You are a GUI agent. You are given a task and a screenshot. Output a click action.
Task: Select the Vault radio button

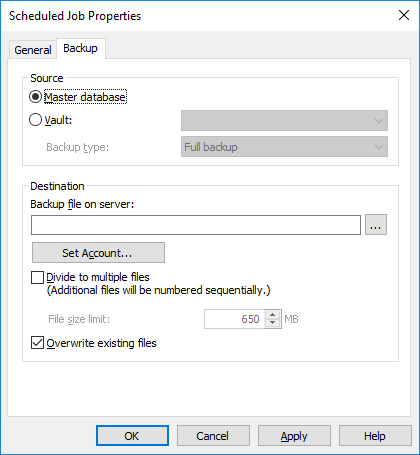point(36,120)
